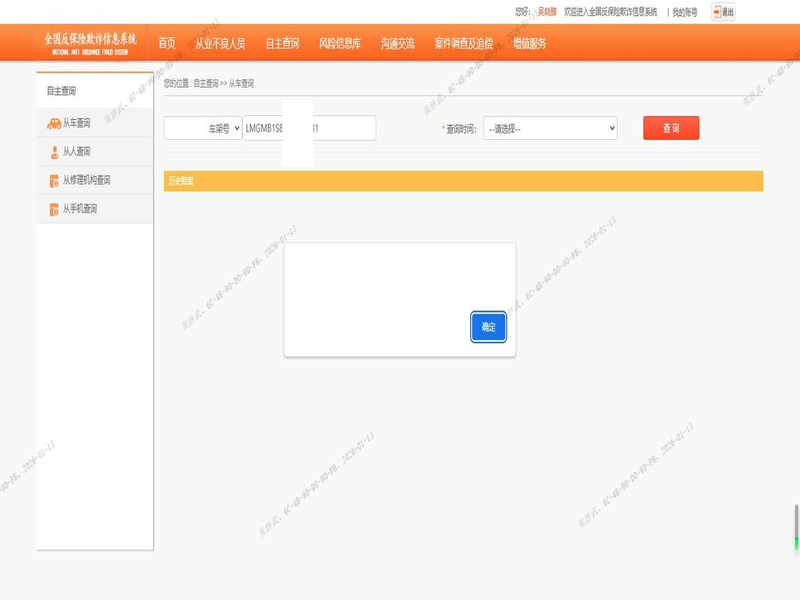
Task: Go to 从业不良人员 in navigation bar
Action: pyautogui.click(x=220, y=43)
